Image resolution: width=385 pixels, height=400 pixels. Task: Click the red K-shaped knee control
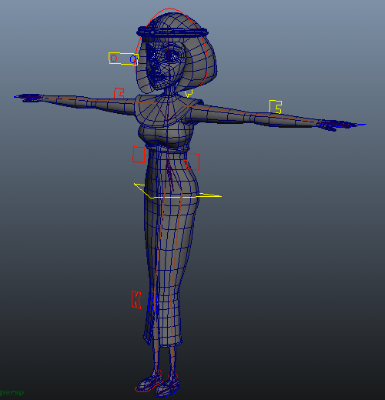tap(136, 299)
